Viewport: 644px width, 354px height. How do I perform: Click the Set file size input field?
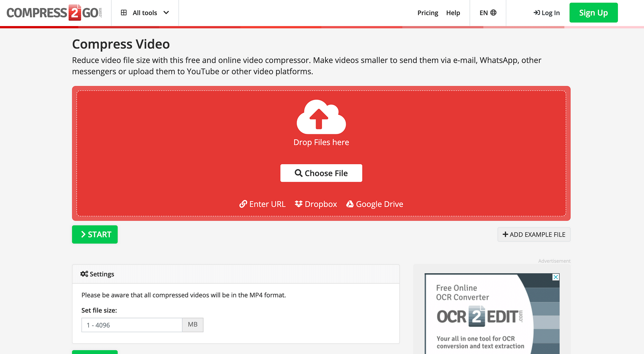[132, 325]
